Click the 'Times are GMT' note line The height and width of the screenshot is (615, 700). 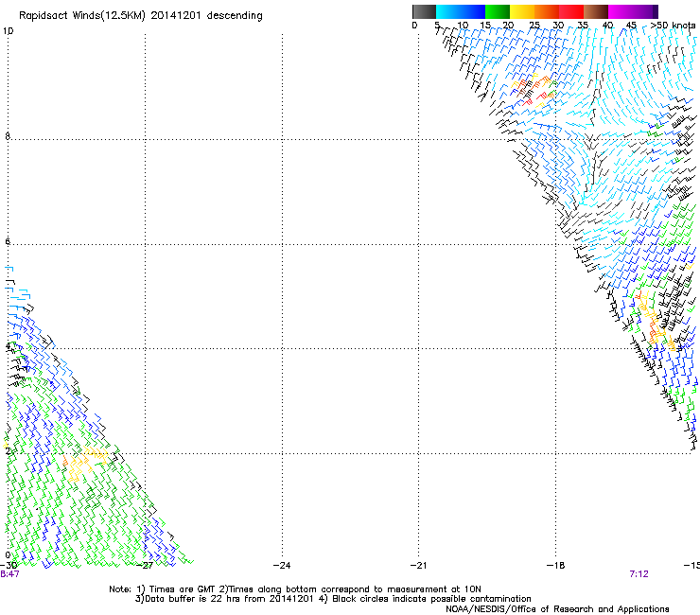pos(295,589)
